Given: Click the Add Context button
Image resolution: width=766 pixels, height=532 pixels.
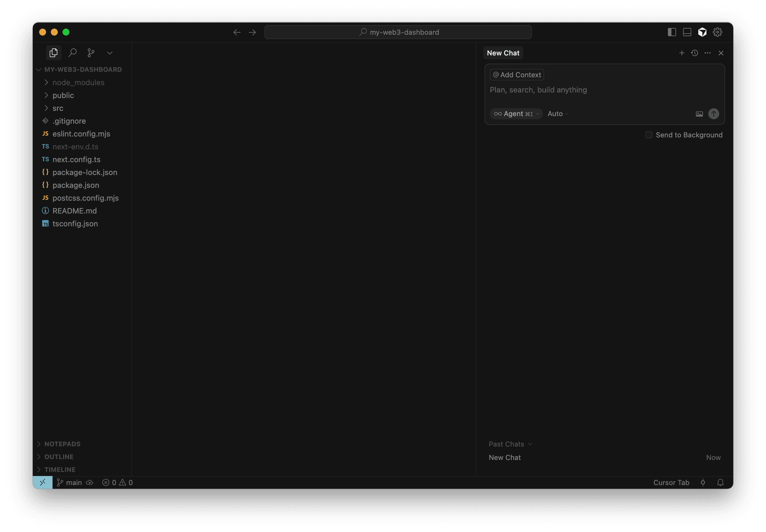Looking at the screenshot, I should [517, 75].
